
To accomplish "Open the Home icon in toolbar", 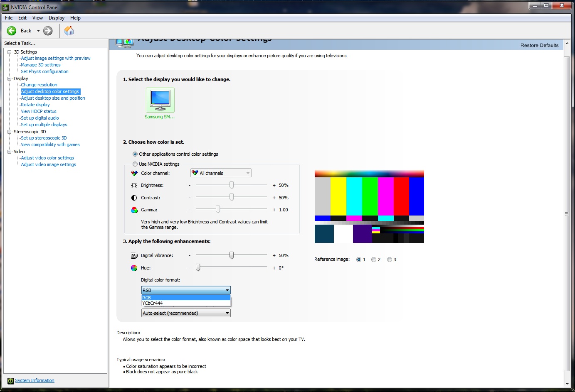I will tap(69, 30).
